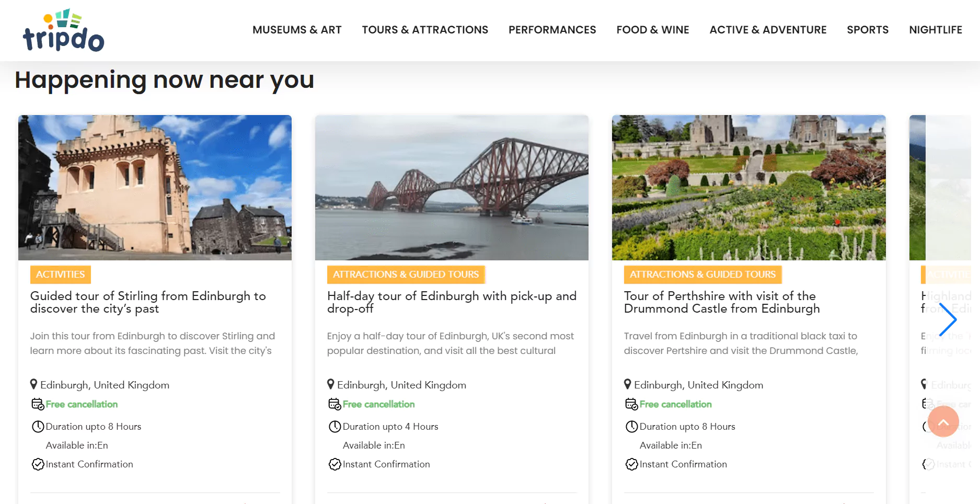Viewport: 980px width, 504px height.
Task: Go to the Food & Wine category
Action: click(653, 30)
